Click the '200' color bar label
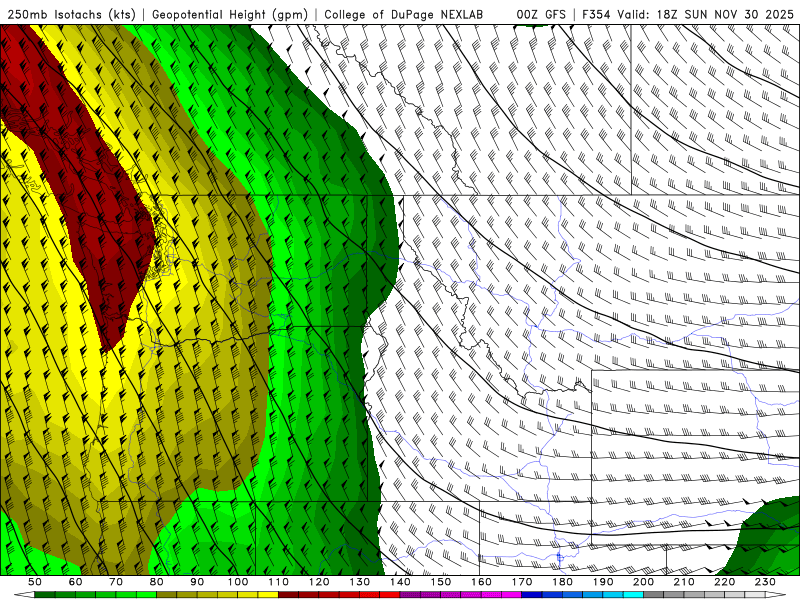Image resolution: width=800 pixels, height=600 pixels. pyautogui.click(x=644, y=582)
